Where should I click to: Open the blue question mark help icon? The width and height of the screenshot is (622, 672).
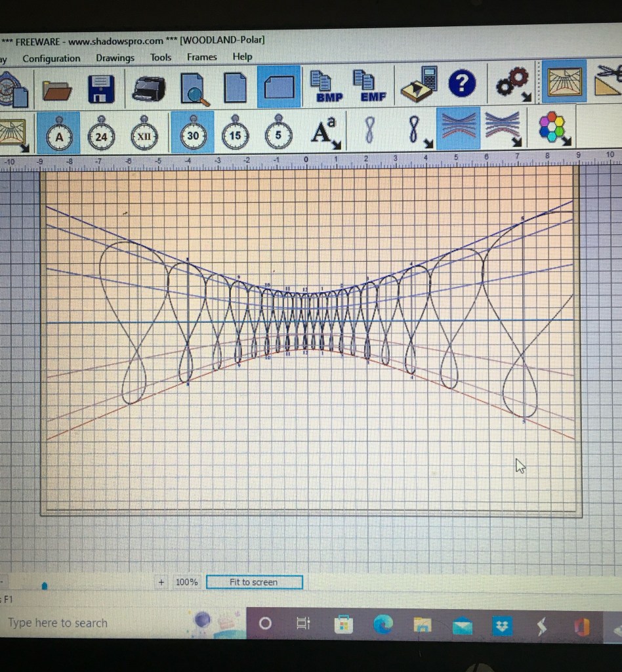pyautogui.click(x=462, y=84)
